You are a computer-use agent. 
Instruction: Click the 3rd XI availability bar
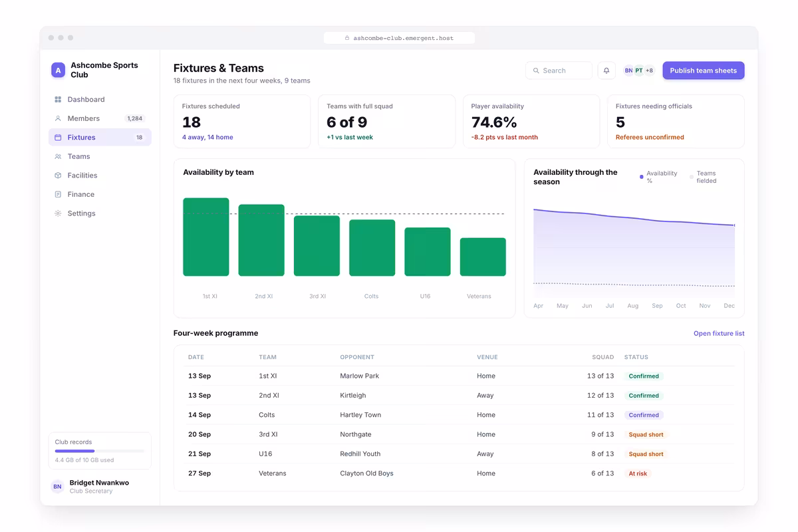pos(317,245)
